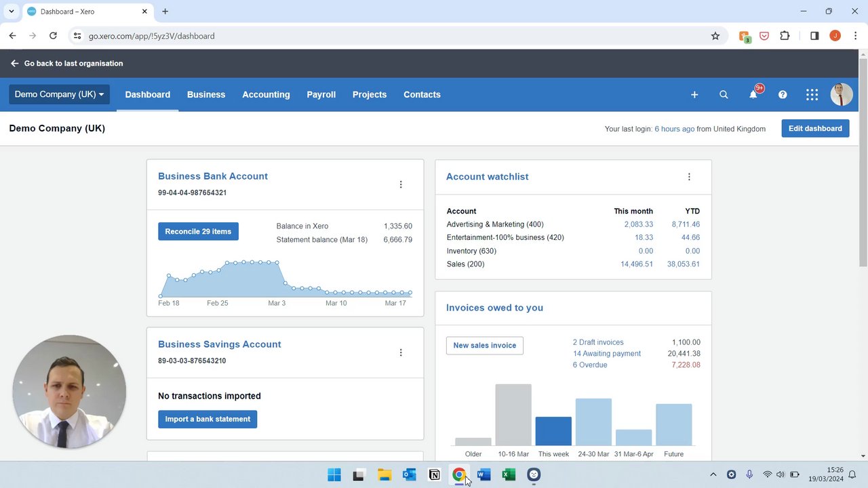
Task: Open Business Savings Account options menu
Action: [401, 352]
